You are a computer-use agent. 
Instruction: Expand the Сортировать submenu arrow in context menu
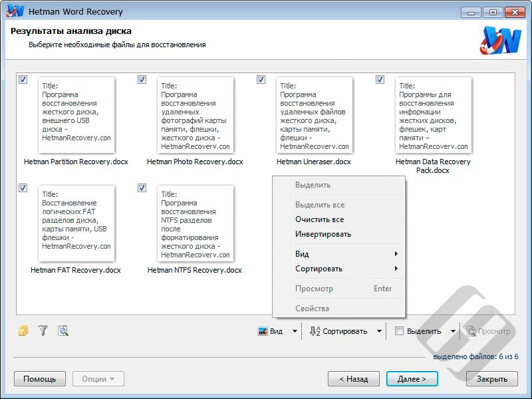pyautogui.click(x=396, y=269)
